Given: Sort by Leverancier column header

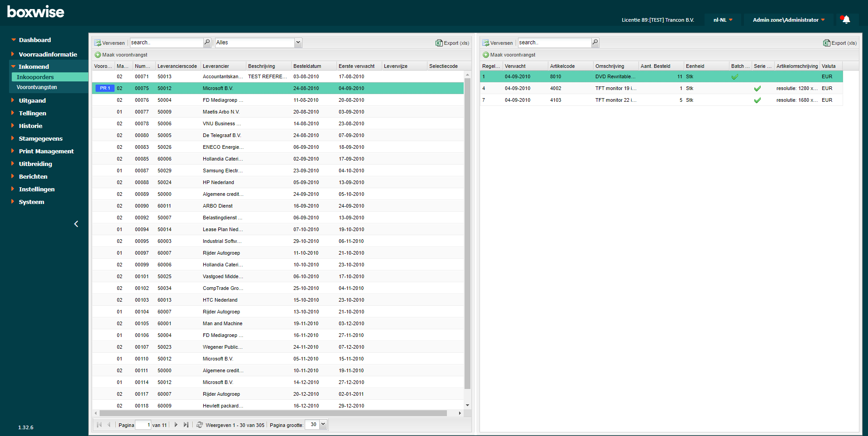Looking at the screenshot, I should pos(223,66).
